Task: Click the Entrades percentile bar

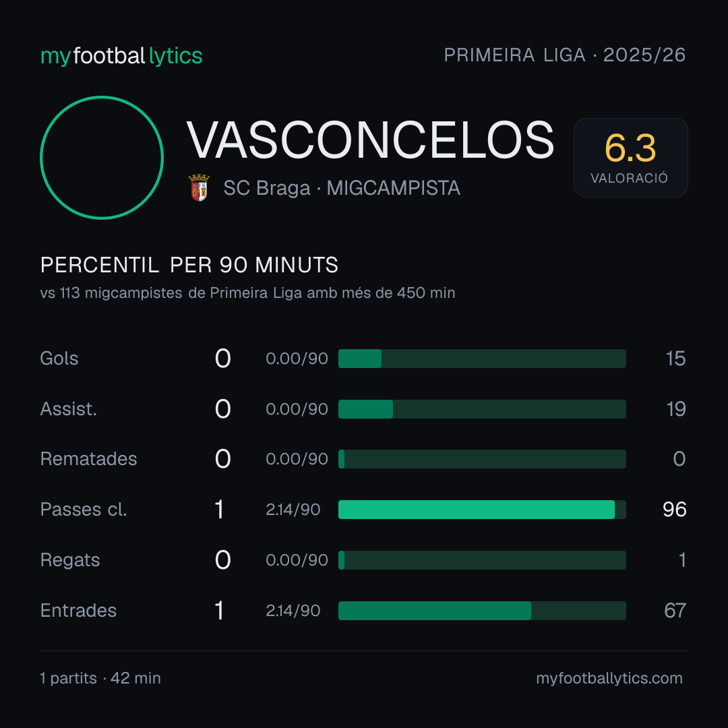Action: pyautogui.click(x=482, y=611)
